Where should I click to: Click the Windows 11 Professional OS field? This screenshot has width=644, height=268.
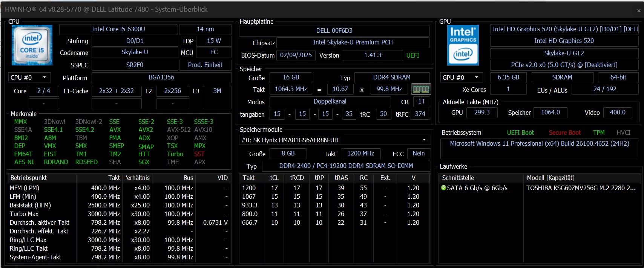[x=539, y=144]
